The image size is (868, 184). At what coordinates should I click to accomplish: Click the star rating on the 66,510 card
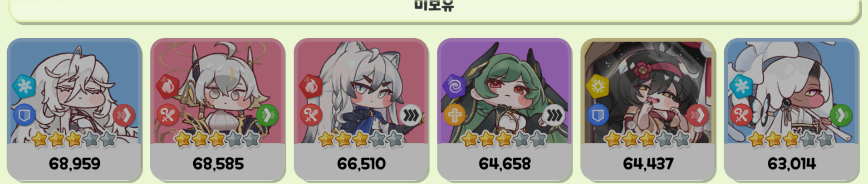(x=361, y=140)
